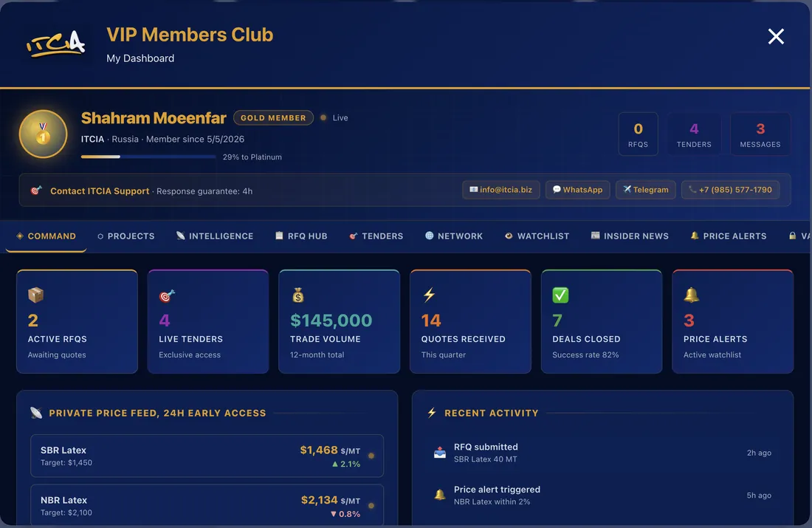Click the lightning icon on Quotes Received card
812x528 pixels.
point(429,295)
